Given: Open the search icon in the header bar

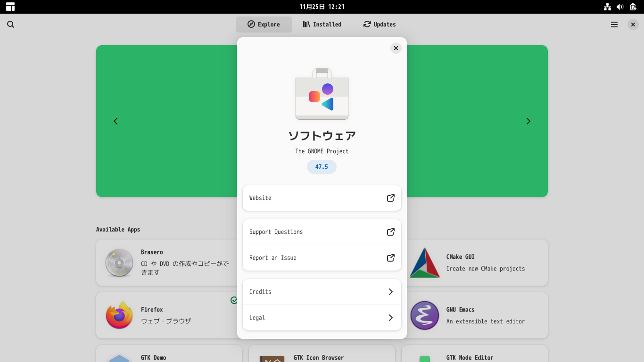Looking at the screenshot, I should pos(10,24).
